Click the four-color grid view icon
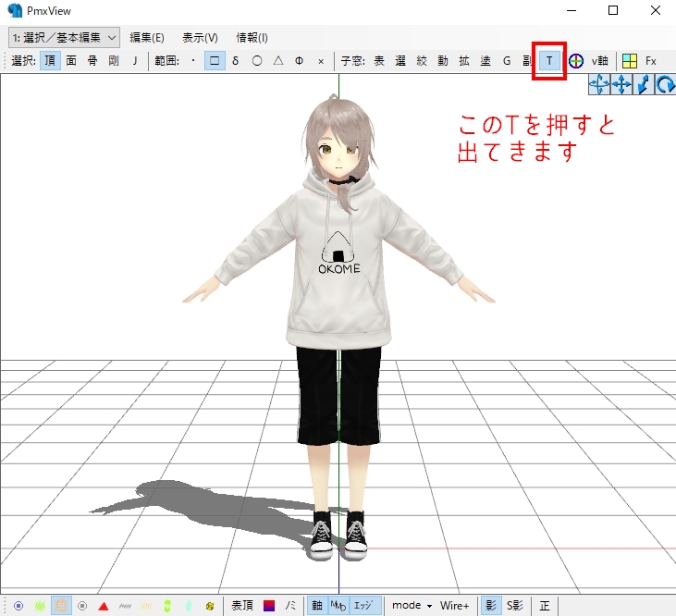 click(x=630, y=61)
